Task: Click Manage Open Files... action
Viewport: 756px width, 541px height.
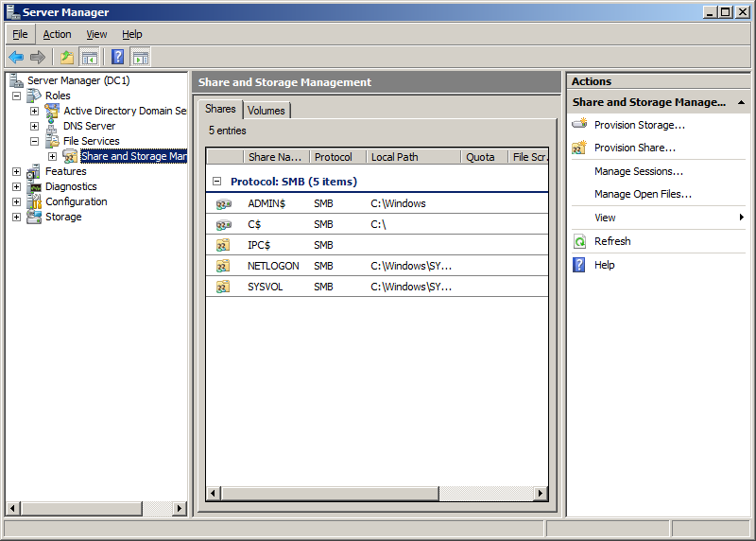Action: click(643, 194)
